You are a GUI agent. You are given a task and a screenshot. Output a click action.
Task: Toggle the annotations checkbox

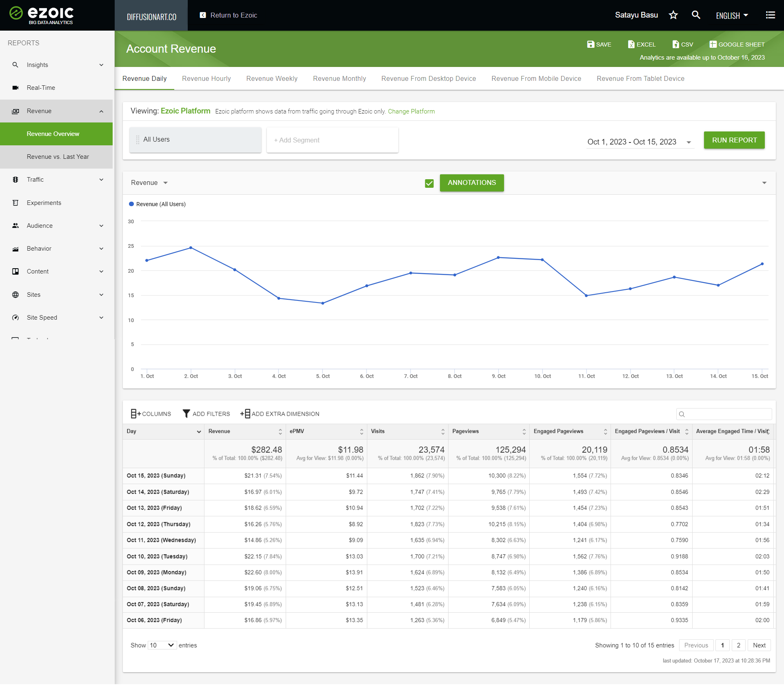tap(429, 183)
